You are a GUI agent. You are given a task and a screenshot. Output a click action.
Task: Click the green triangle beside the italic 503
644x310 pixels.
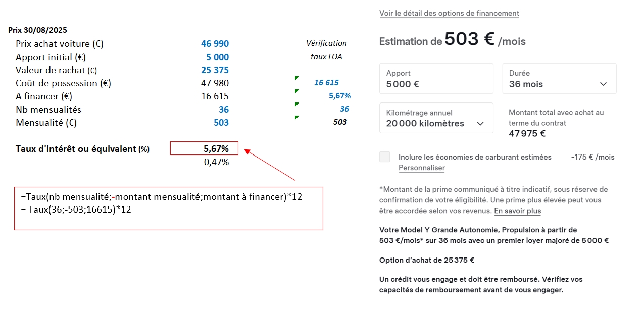(296, 118)
